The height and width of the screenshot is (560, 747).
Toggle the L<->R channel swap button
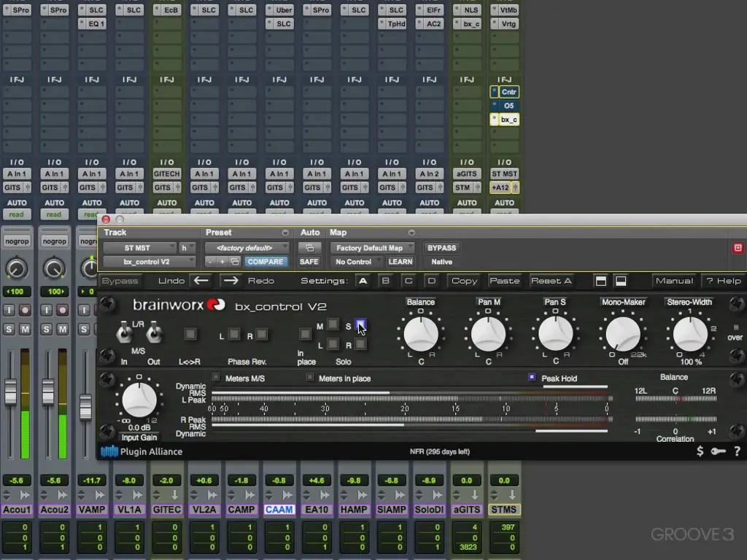tap(190, 334)
